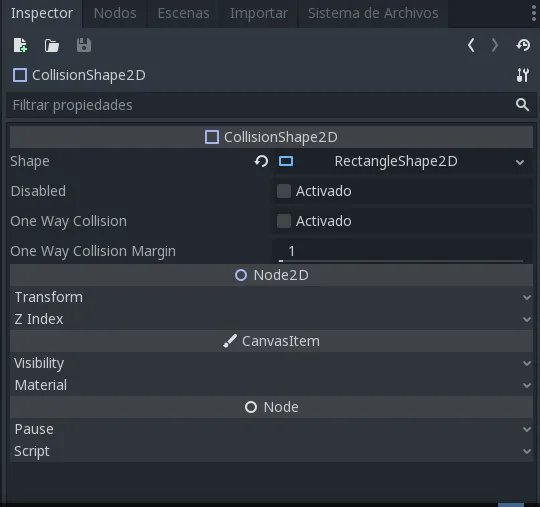The height and width of the screenshot is (507, 540).
Task: Click the CanvasItem brush icon
Action: click(230, 341)
